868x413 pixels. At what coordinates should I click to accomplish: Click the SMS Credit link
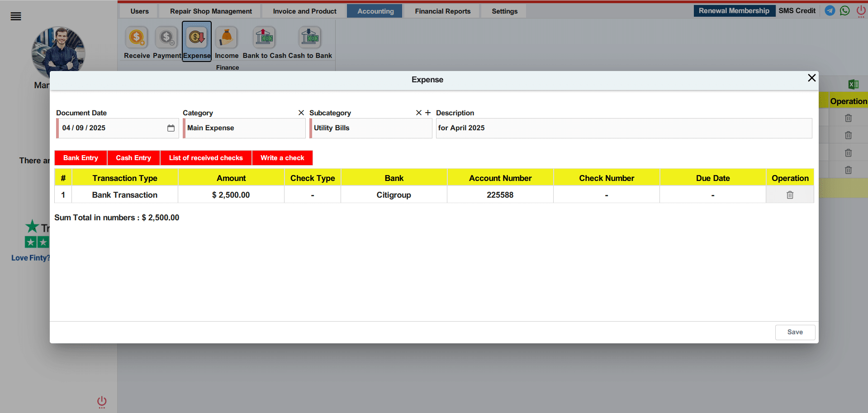click(x=797, y=11)
